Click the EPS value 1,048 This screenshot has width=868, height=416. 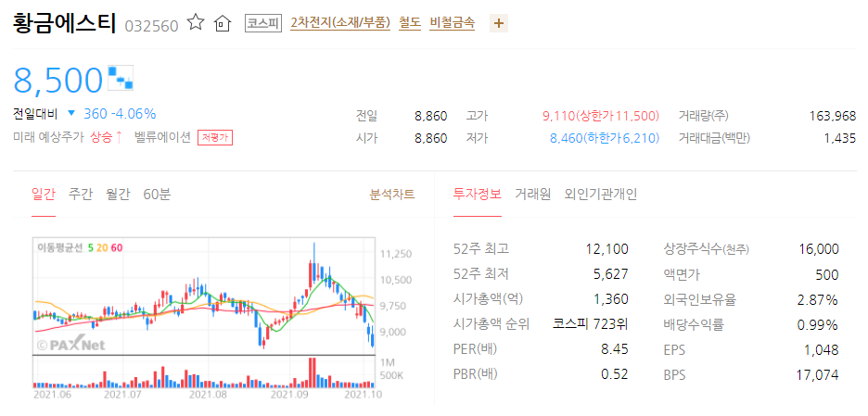(x=823, y=349)
